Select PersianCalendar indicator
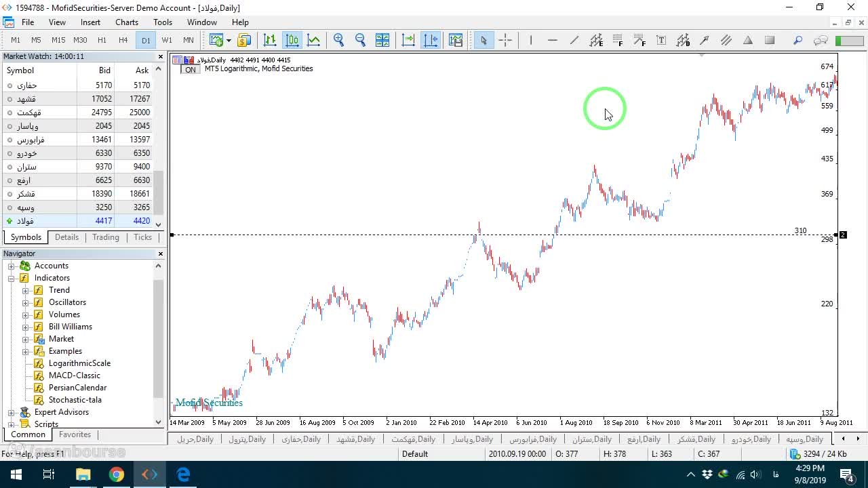 point(77,388)
